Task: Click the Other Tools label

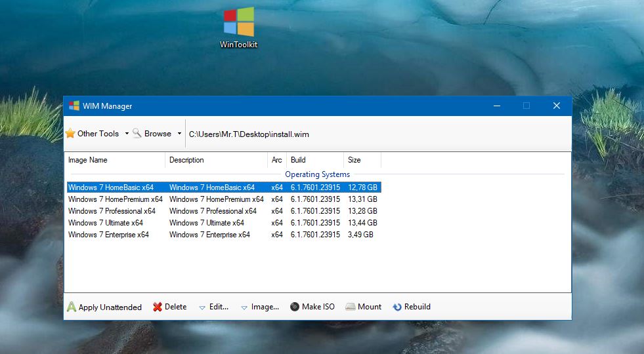Action: click(x=98, y=134)
